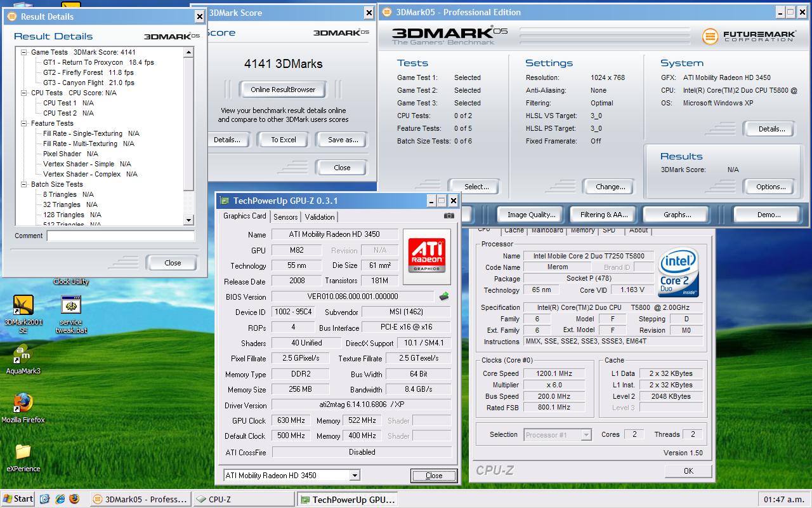This screenshot has height=508, width=812.
Task: Collapse the Feature Tests tree node
Action: pyautogui.click(x=24, y=123)
